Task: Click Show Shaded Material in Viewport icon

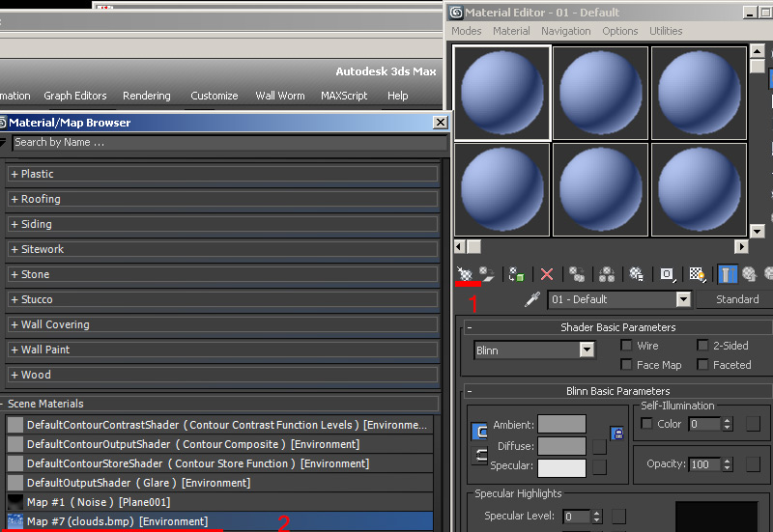Action: (x=698, y=274)
